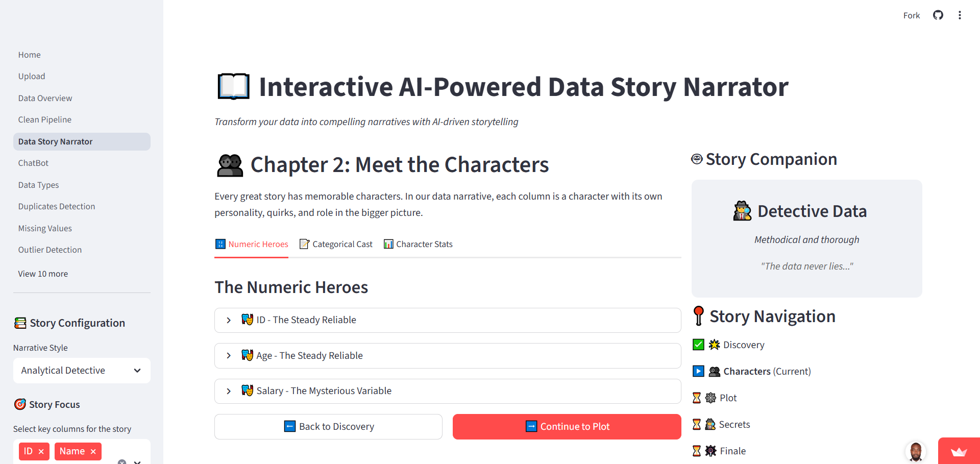Screen dimensions: 980x464
Task: Click the Numeric Heroes tab icon
Action: [x=220, y=244]
